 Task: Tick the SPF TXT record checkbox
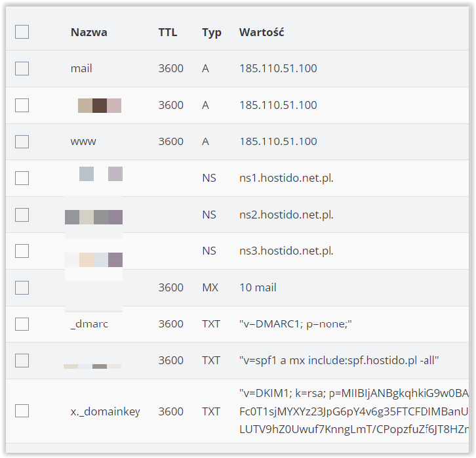click(22, 360)
